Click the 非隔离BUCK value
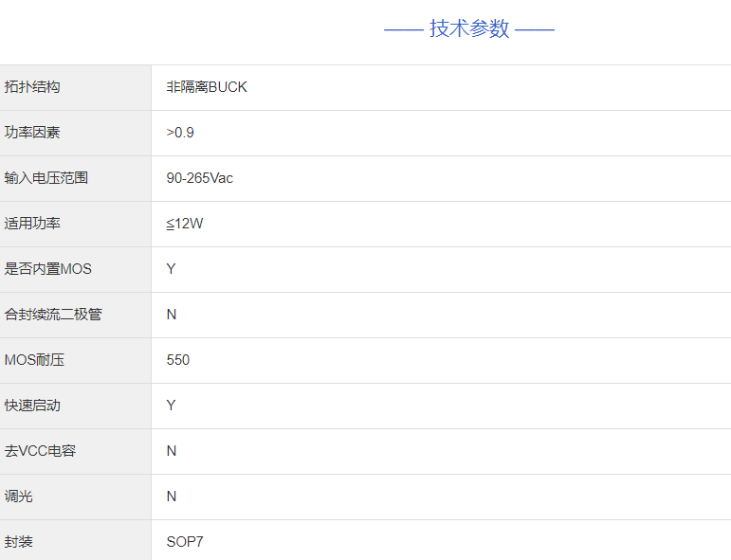The height and width of the screenshot is (560, 731). click(207, 87)
